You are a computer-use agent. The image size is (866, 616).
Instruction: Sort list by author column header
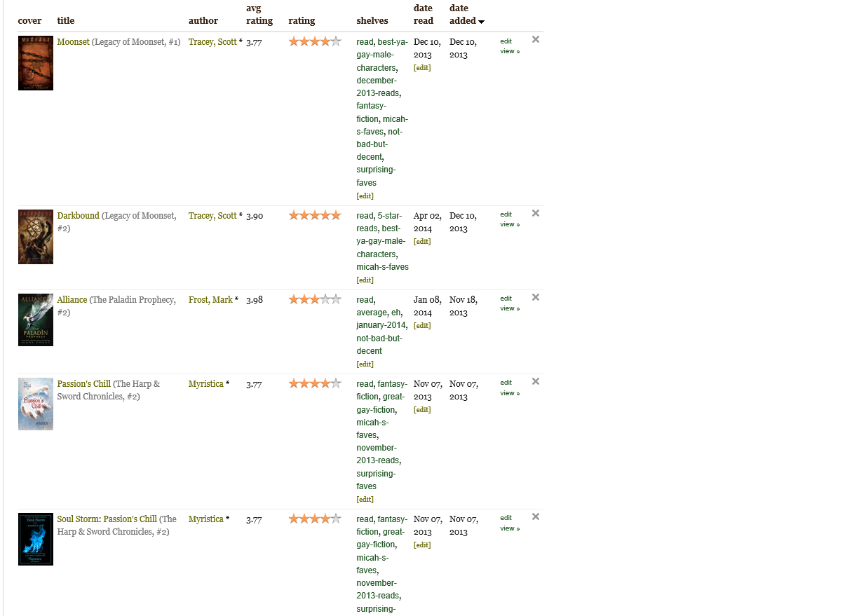(x=203, y=21)
